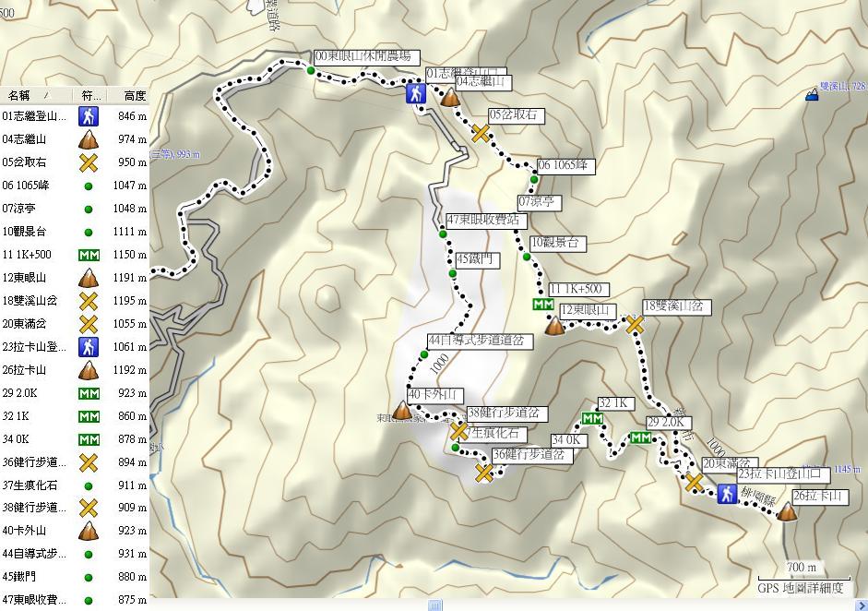Click the scroll-right arrow of the horizontal scrollbar
Screen dimensions: 868x611
862,605
